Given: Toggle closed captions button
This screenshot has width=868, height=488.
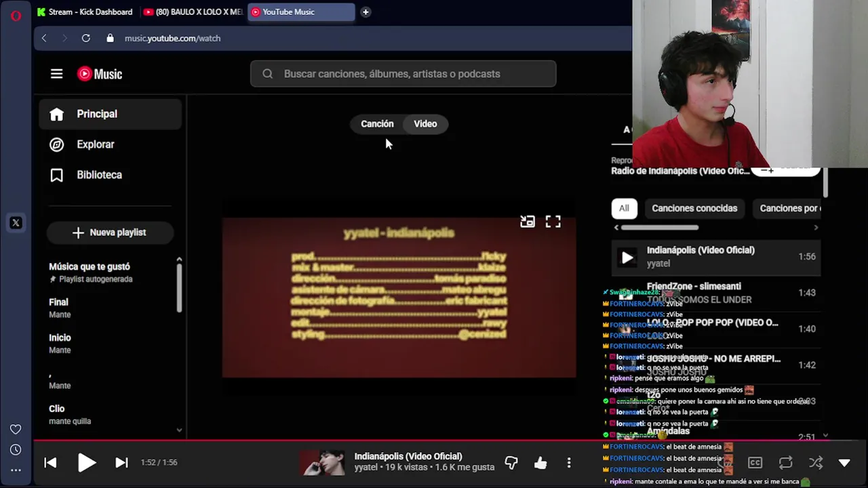Looking at the screenshot, I should coord(755,462).
